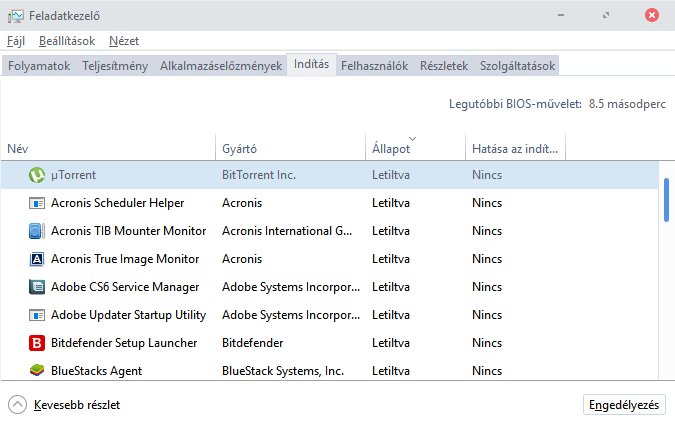
Task: Collapse details with Kevesebb részlet arrow
Action: (18, 405)
